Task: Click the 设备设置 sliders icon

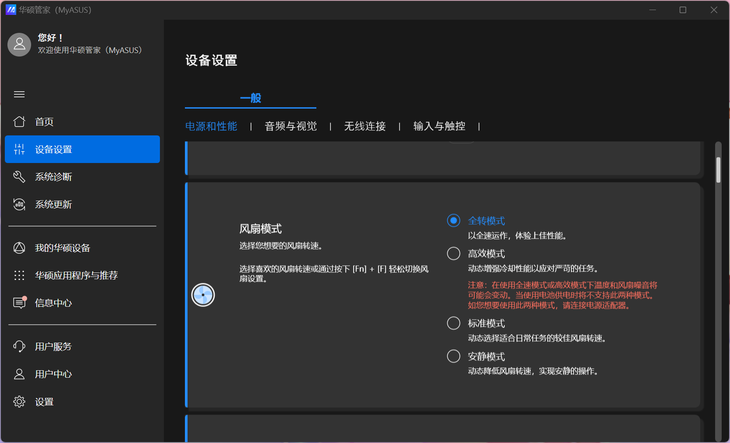Action: 19,149
